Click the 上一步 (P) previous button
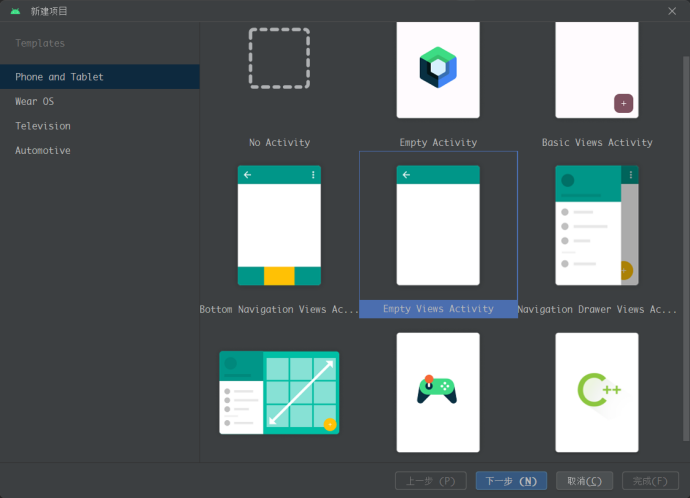The width and height of the screenshot is (690, 498). tap(431, 481)
